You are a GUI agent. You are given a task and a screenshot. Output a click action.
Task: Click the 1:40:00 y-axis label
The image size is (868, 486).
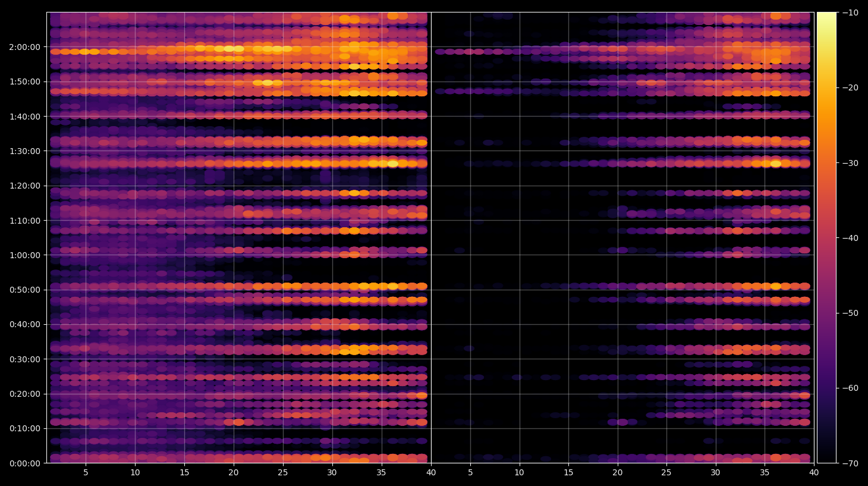click(x=25, y=117)
